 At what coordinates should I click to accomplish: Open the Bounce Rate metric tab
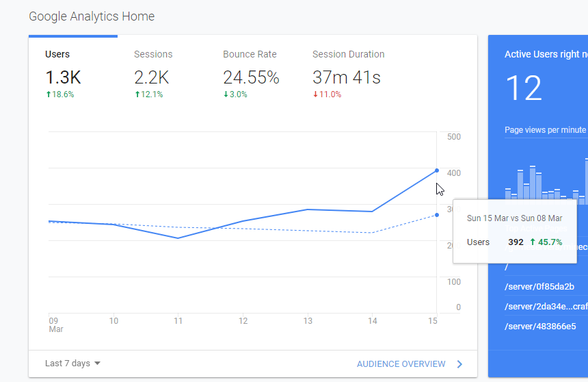tap(250, 73)
